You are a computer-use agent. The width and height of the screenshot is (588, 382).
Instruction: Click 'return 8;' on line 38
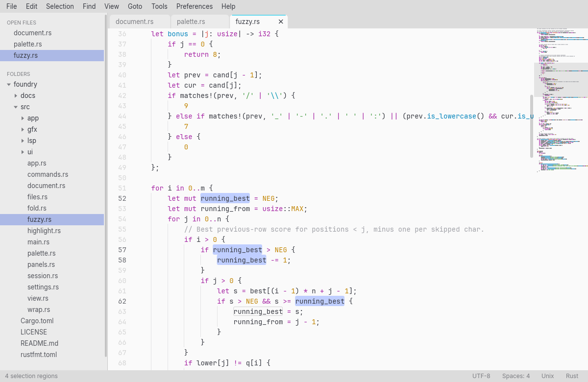click(202, 54)
